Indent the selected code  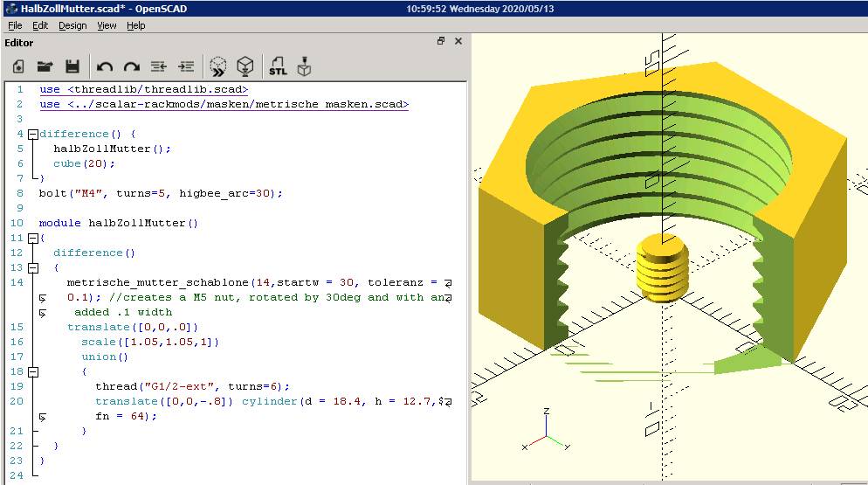pos(186,66)
